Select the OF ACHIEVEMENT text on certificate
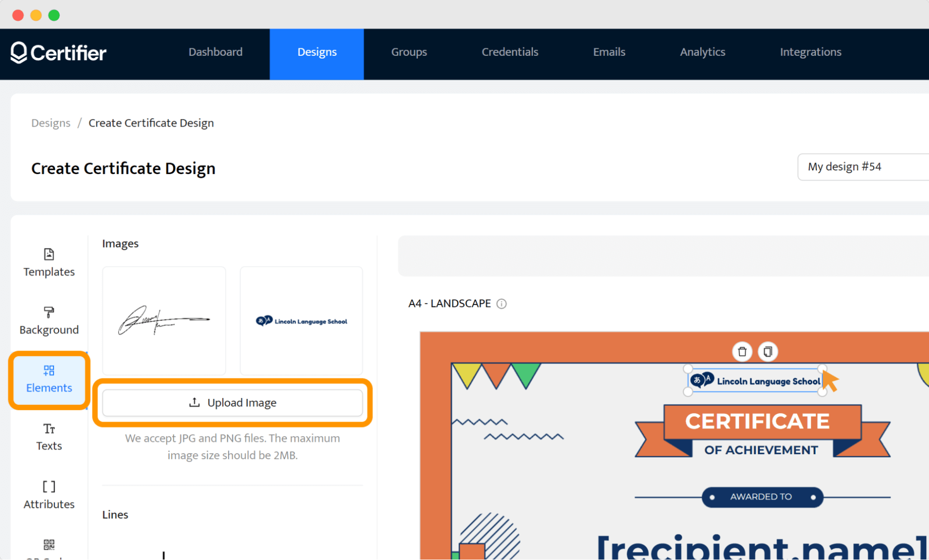 click(761, 450)
